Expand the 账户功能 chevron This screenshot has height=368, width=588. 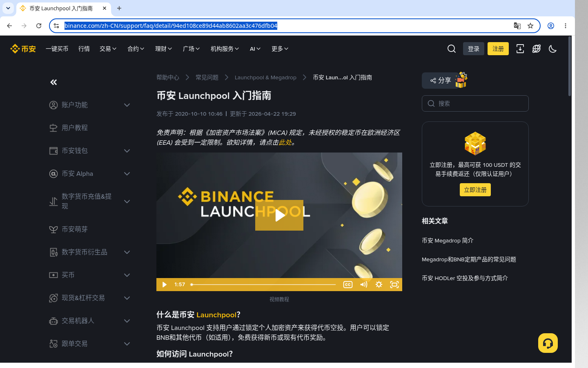(x=127, y=105)
